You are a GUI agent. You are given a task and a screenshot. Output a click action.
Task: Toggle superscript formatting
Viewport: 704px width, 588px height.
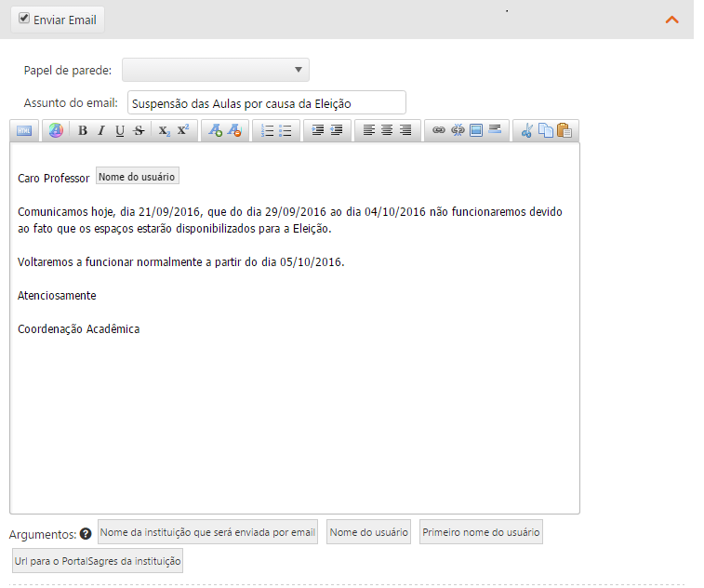[x=182, y=131]
